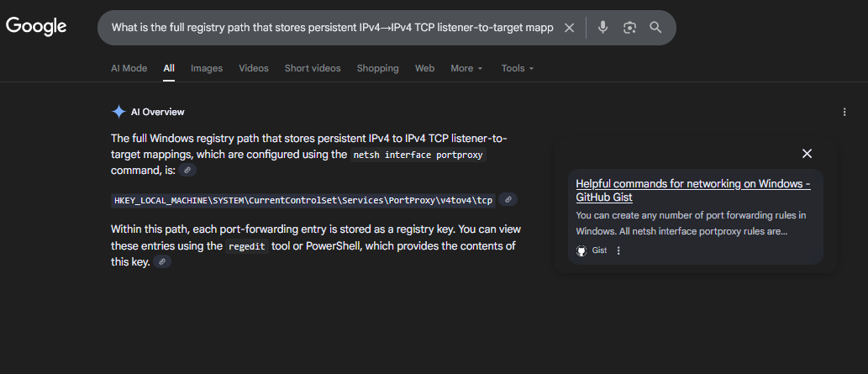Open AI Overview three-dot options menu
Image resolution: width=868 pixels, height=374 pixels.
coord(844,112)
